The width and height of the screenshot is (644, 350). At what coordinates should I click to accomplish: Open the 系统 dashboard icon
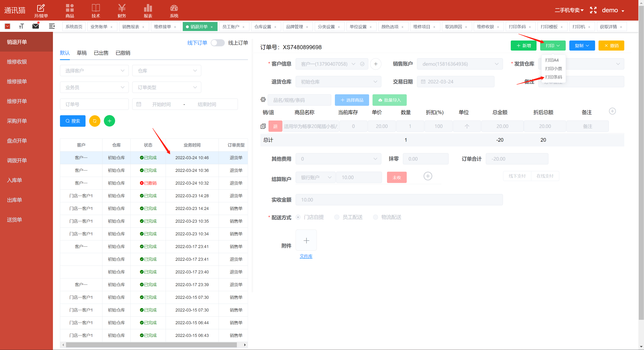click(174, 11)
